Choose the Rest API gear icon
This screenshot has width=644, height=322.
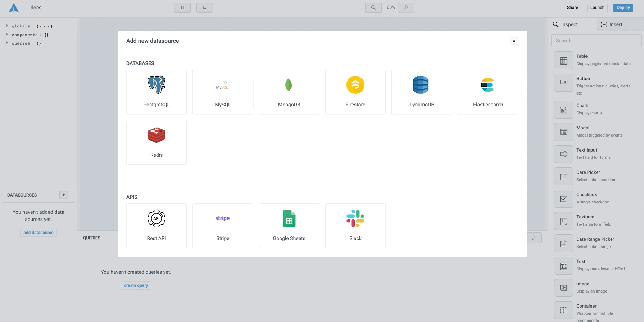[156, 218]
